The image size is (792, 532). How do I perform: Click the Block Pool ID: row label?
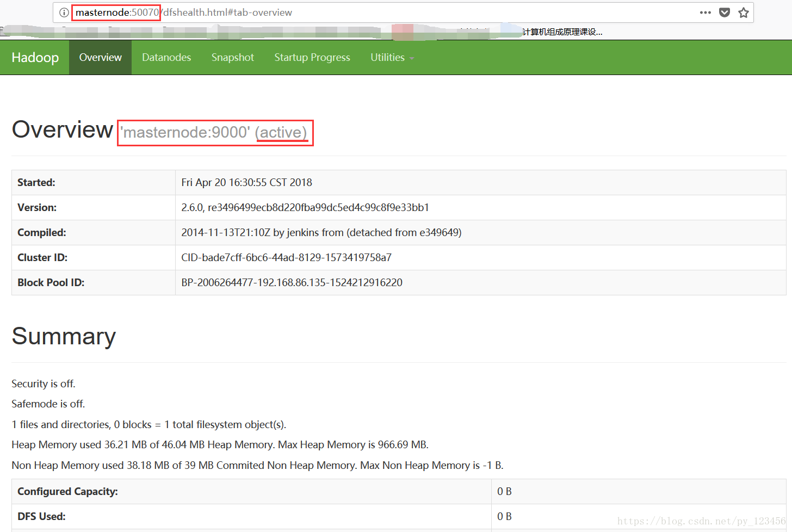pyautogui.click(x=51, y=283)
